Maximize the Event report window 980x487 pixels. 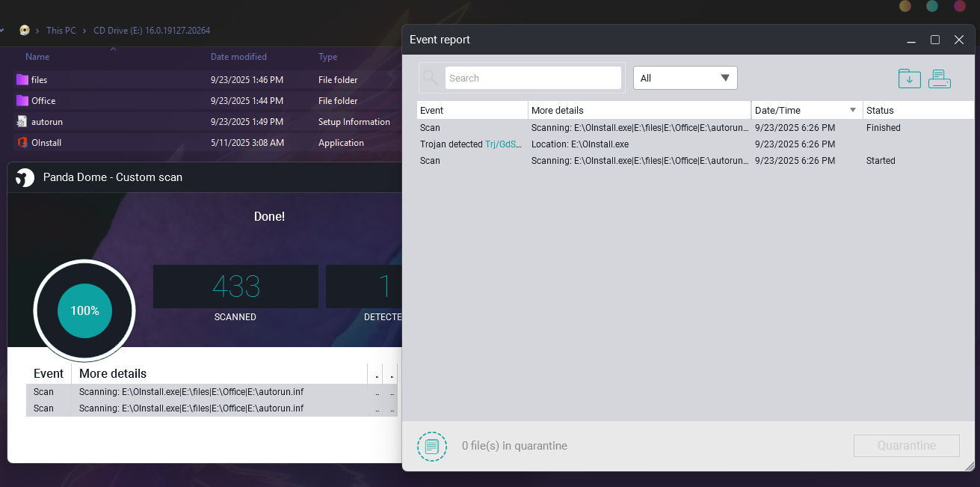[x=935, y=40]
